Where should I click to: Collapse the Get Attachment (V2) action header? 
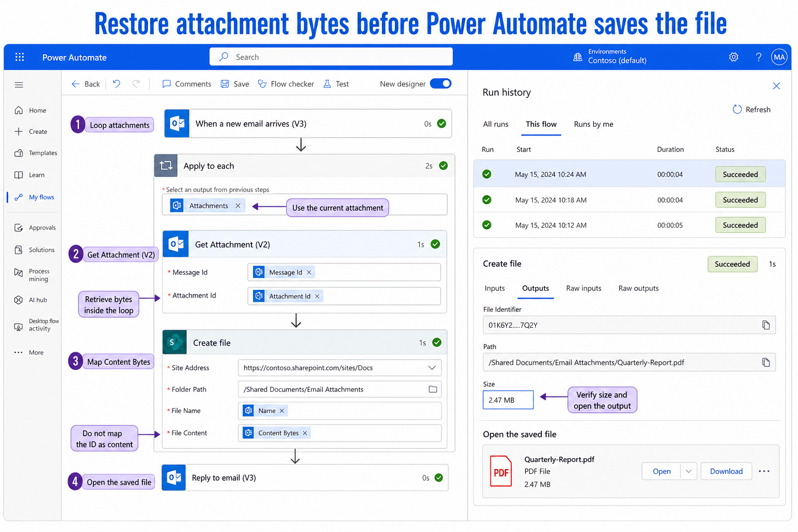click(x=304, y=245)
